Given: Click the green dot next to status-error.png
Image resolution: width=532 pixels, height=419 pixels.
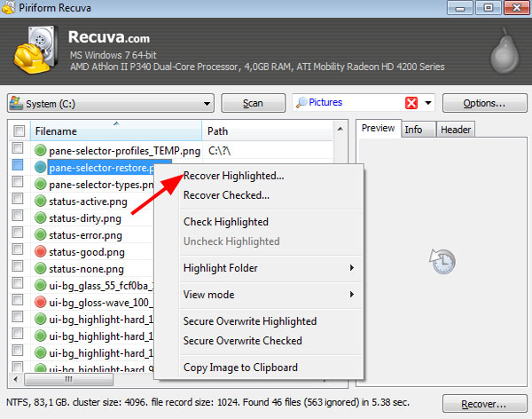Looking at the screenshot, I should coord(41,234).
